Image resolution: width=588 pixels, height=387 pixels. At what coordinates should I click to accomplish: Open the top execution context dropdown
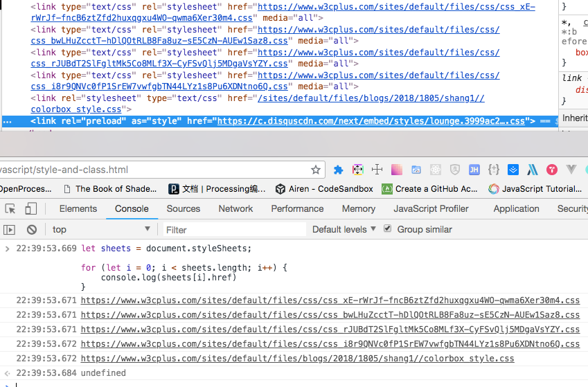(101, 230)
